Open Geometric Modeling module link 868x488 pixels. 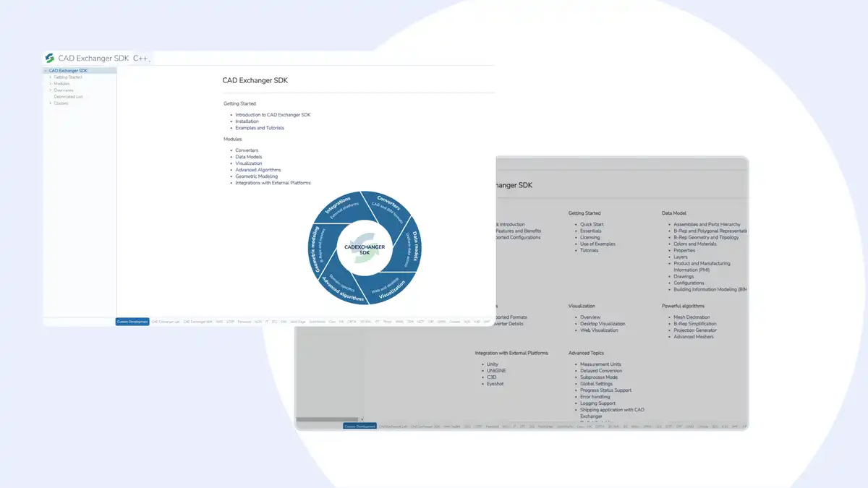pos(256,176)
